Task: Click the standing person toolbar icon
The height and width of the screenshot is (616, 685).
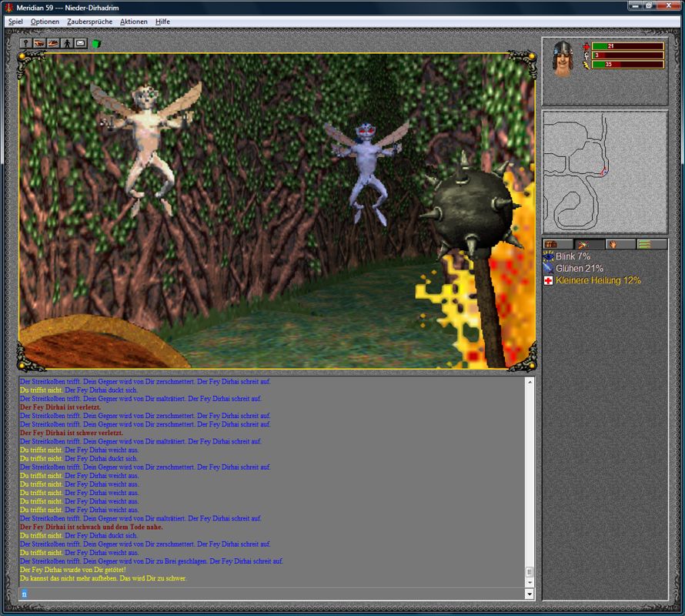Action: 67,43
